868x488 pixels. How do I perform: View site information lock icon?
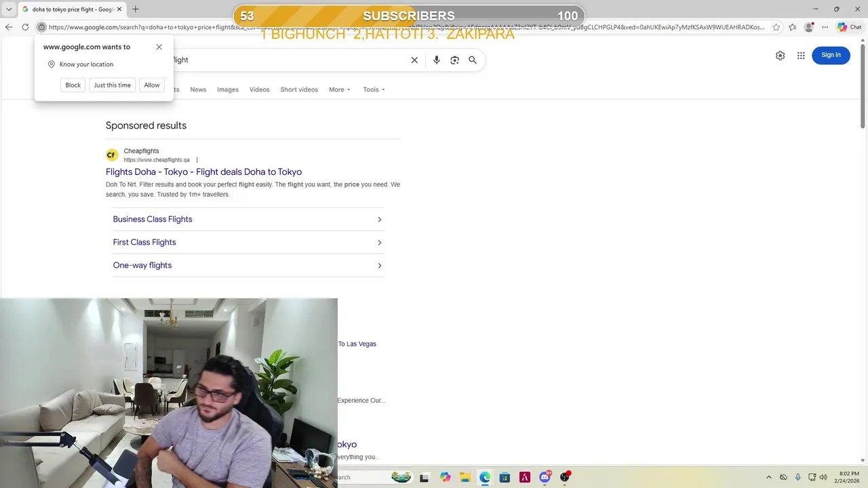pyautogui.click(x=41, y=27)
